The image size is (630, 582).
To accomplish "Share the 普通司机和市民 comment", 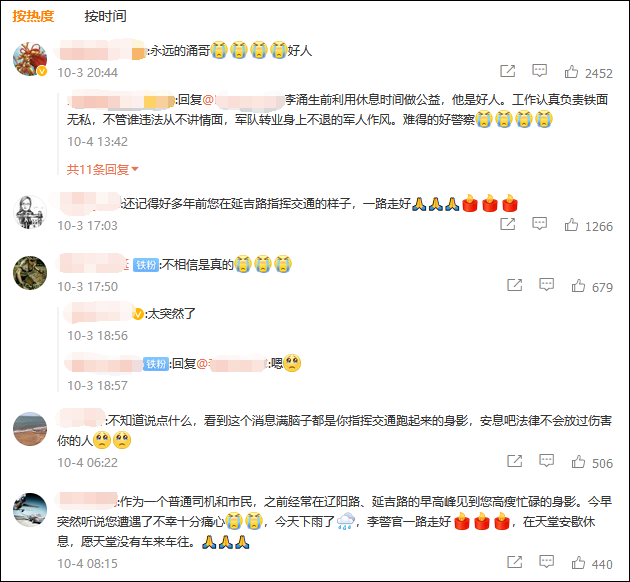I will pos(515,562).
